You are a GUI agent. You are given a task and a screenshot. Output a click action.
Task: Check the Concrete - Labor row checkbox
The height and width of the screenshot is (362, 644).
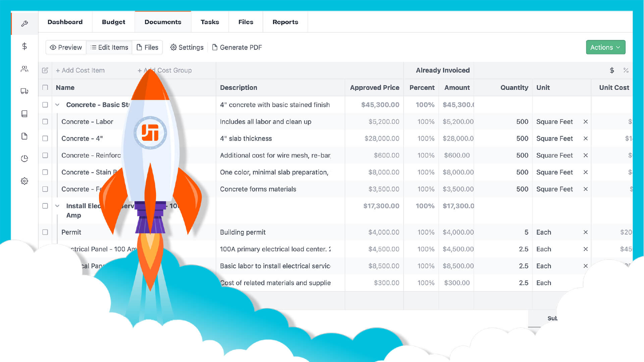[45, 122]
